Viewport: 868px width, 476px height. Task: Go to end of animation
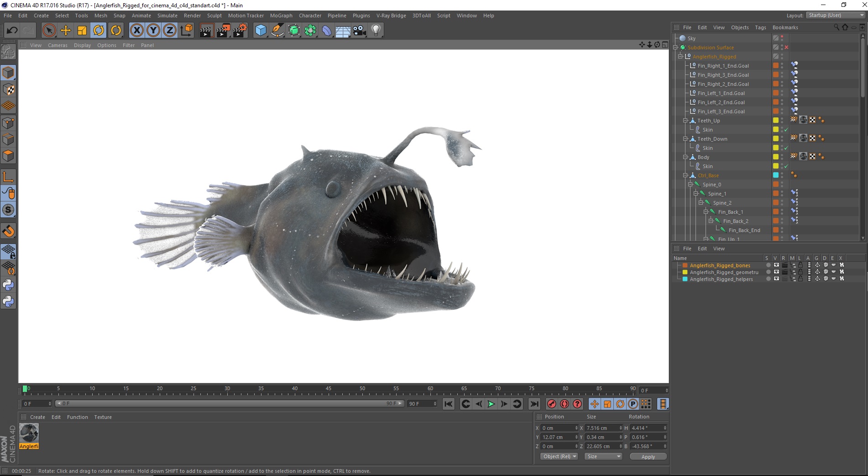point(534,404)
